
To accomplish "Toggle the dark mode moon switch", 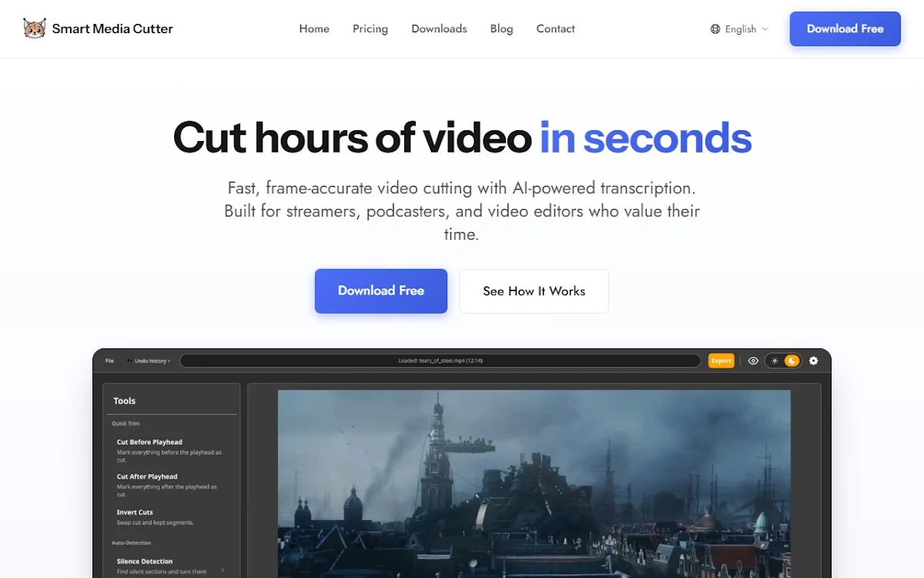I will 792,361.
